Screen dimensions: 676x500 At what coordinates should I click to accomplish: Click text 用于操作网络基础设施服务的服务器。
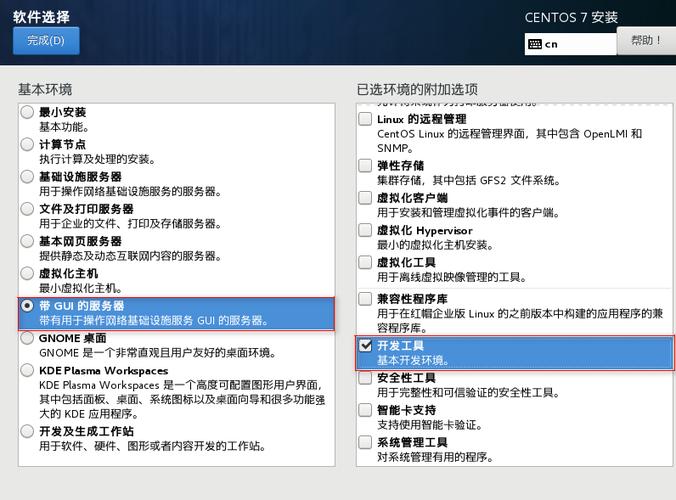130,191
